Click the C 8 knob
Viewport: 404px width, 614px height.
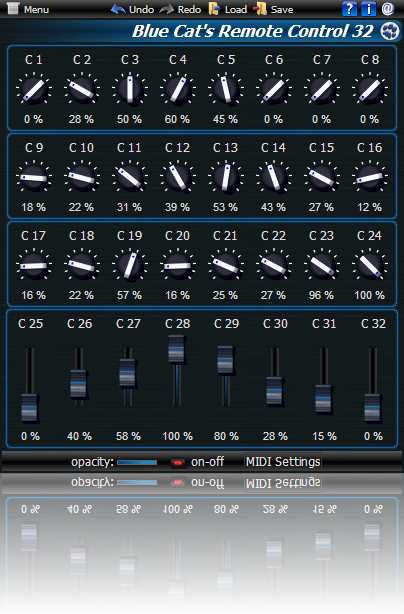(370, 90)
